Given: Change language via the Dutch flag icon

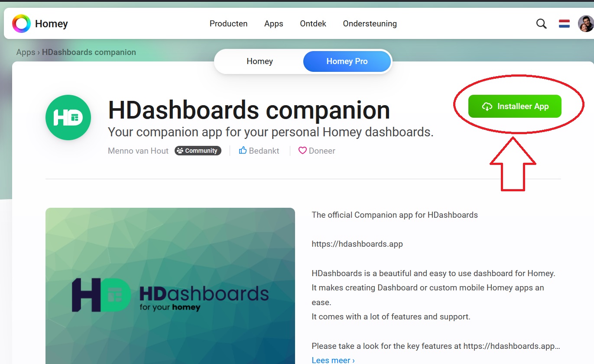Looking at the screenshot, I should [564, 24].
